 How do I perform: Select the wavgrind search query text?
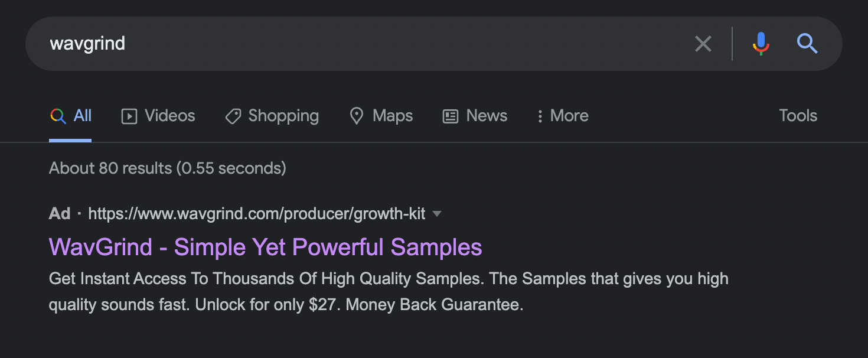pyautogui.click(x=87, y=43)
